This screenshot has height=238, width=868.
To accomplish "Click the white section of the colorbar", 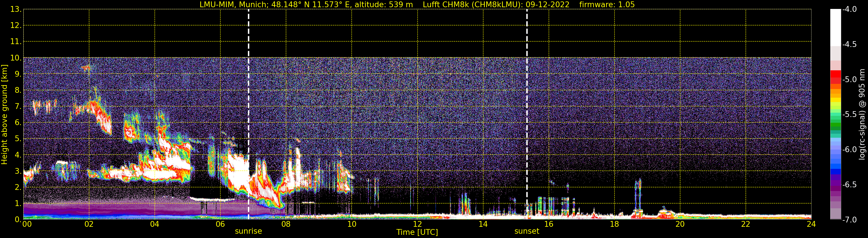I will tap(835, 27).
